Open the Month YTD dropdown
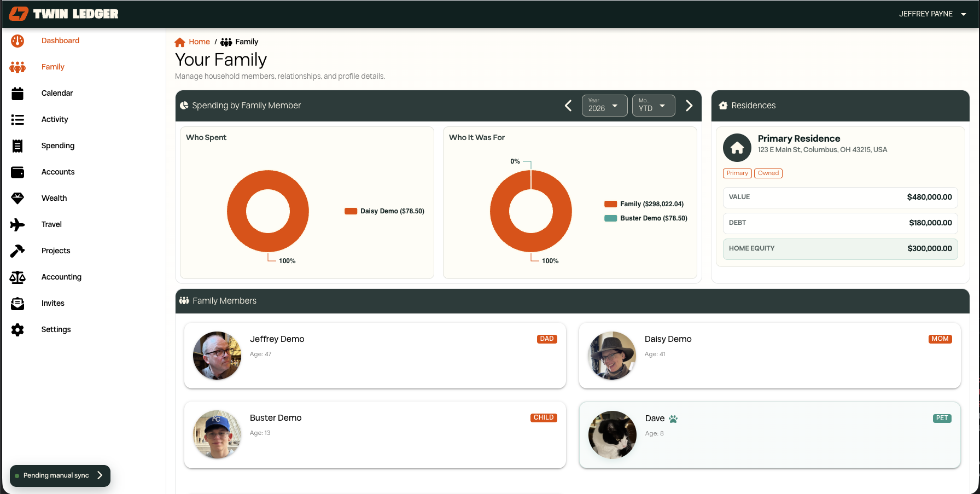The image size is (980, 494). click(x=654, y=106)
